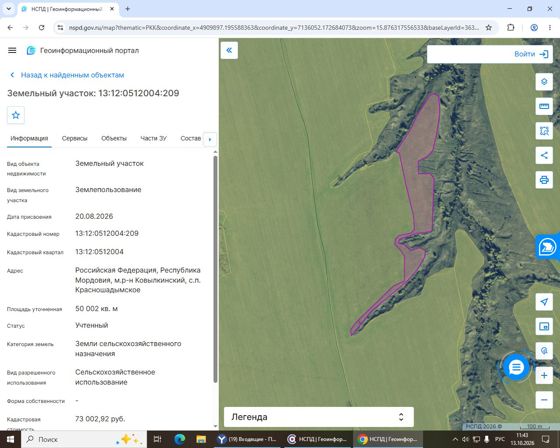Open Chrome three-dot menu

tap(550, 28)
